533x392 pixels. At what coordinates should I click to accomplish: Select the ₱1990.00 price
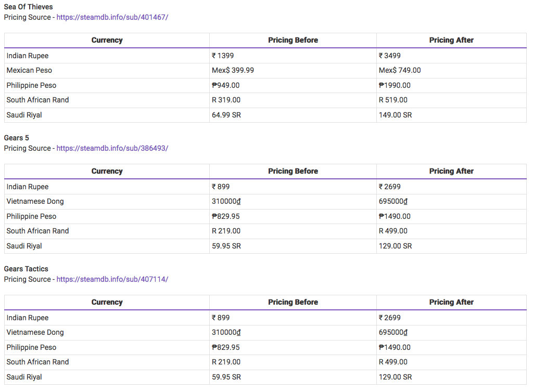(x=395, y=85)
